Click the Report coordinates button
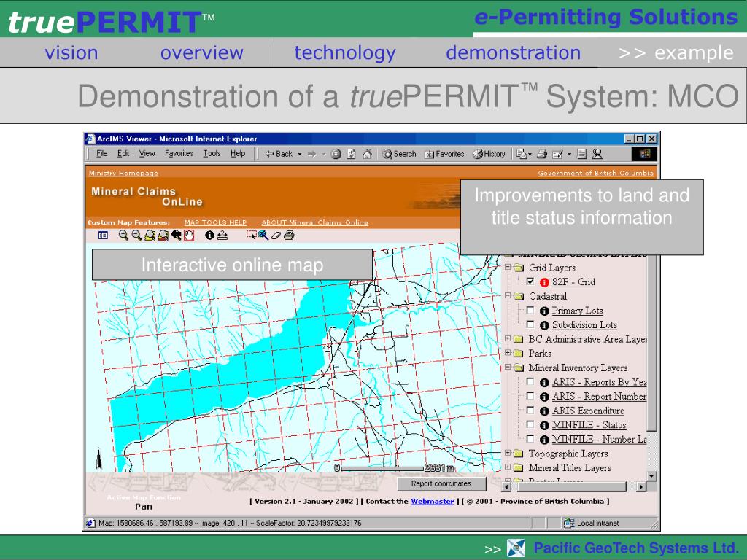 click(x=441, y=484)
